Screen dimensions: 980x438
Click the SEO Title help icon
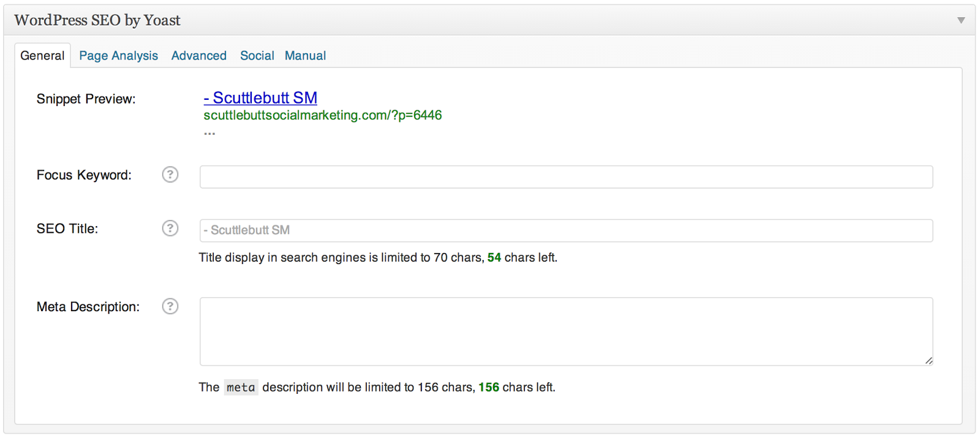tap(170, 228)
